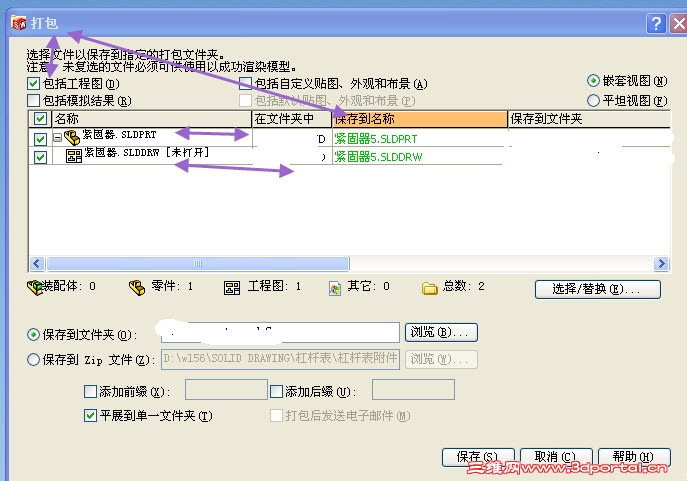Close the 打包 dialog window
This screenshot has height=481, width=687.
coord(679,23)
